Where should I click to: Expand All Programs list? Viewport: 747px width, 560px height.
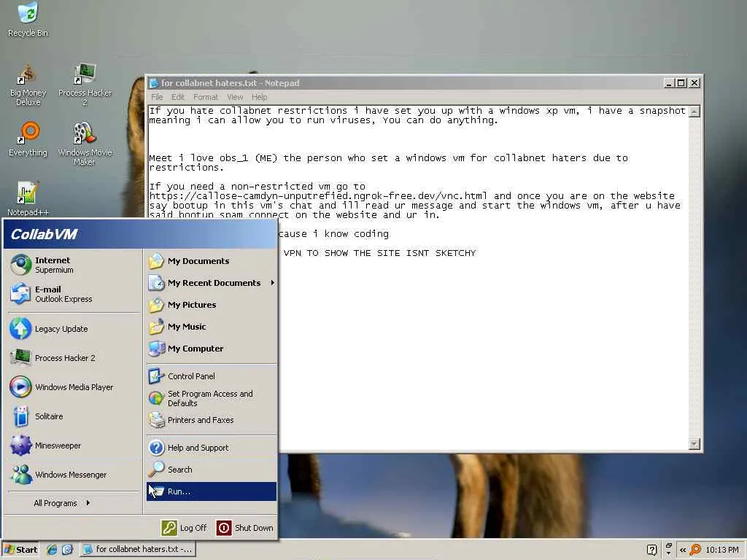pos(62,503)
